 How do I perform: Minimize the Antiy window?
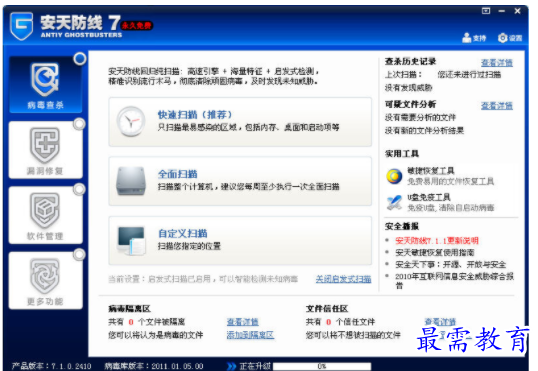[x=502, y=11]
